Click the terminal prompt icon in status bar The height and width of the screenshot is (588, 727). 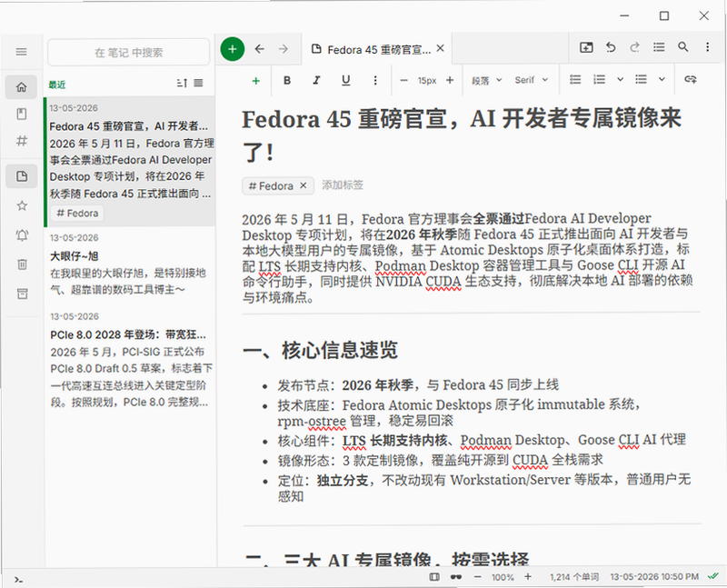(x=18, y=579)
